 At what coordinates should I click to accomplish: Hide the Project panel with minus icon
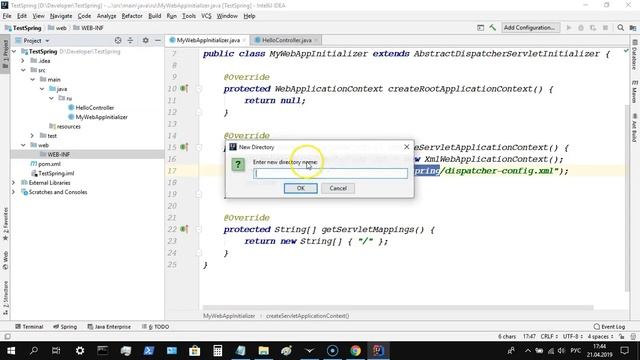pos(158,40)
